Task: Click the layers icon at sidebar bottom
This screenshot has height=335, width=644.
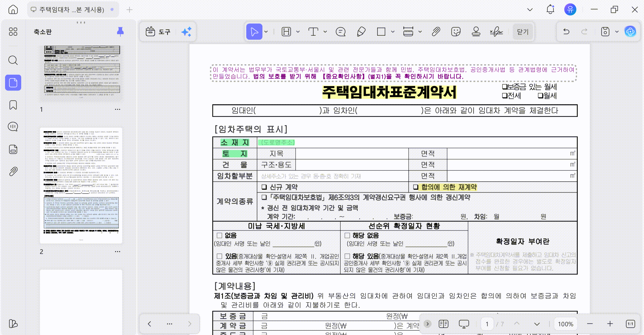Action: tap(13, 324)
